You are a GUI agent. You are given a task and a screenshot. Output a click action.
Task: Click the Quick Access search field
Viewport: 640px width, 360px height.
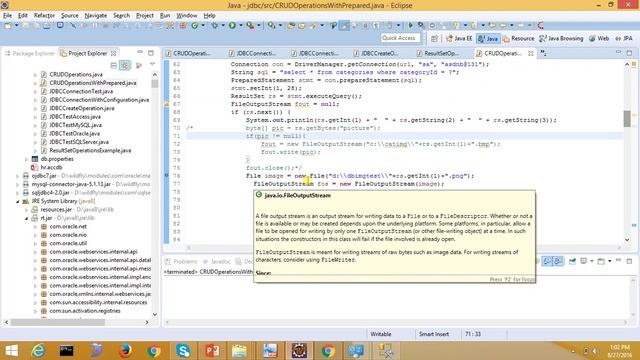coord(400,38)
